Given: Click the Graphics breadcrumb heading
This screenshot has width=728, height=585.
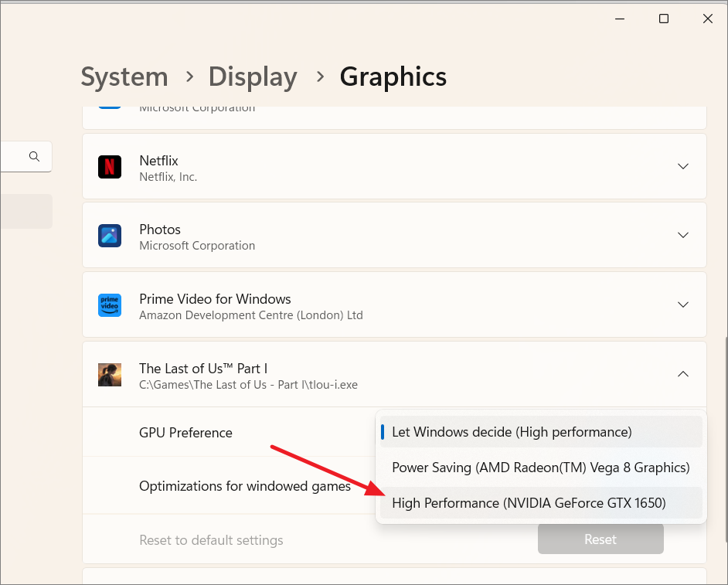Looking at the screenshot, I should click(x=393, y=77).
